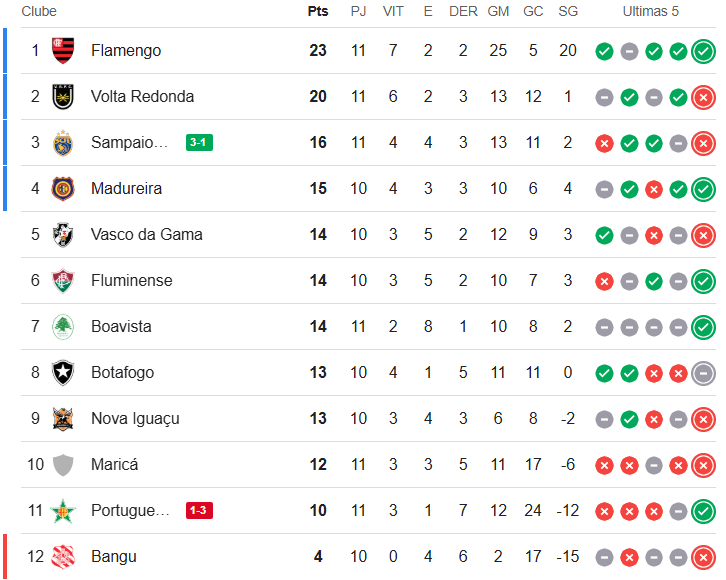
Task: Click the Nova Iguaçu club crest
Action: 63,418
